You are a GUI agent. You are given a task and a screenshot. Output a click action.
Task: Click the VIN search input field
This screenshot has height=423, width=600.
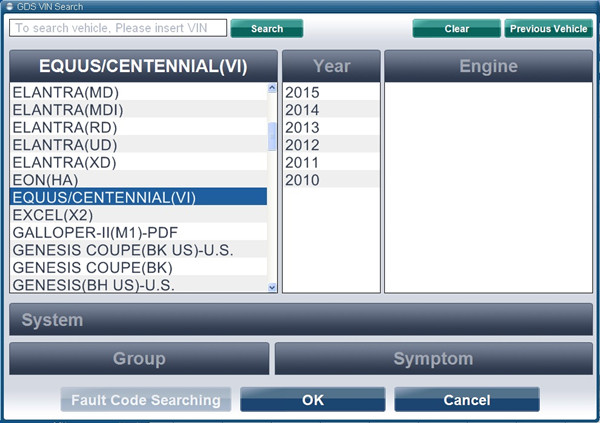pyautogui.click(x=118, y=28)
